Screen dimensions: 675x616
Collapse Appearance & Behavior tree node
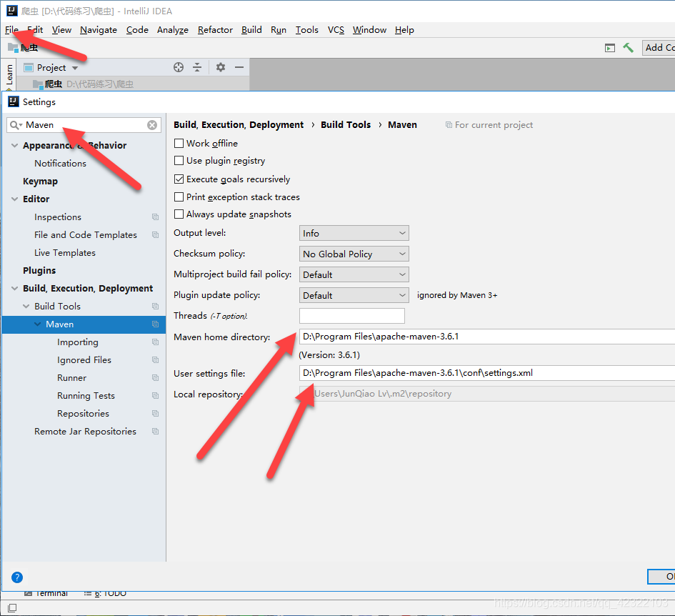click(14, 146)
